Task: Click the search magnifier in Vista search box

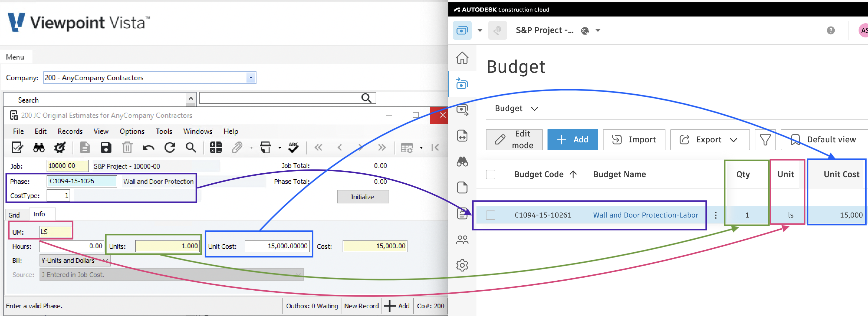Action: click(x=366, y=98)
